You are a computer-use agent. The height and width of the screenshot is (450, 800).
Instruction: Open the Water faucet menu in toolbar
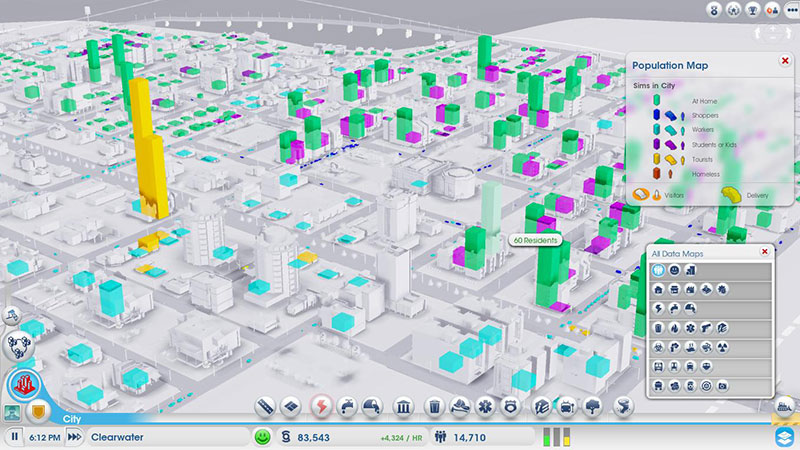(347, 407)
